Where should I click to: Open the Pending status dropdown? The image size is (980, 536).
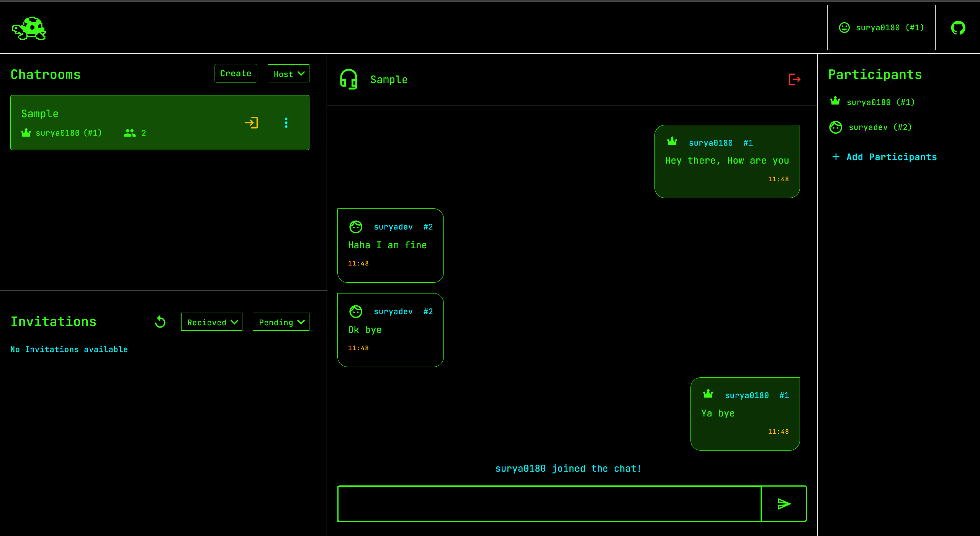point(281,322)
